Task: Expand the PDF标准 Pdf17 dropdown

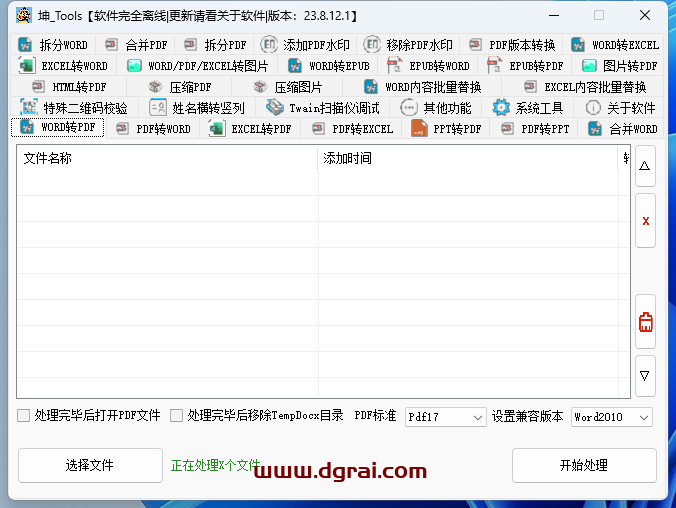Action: 445,417
